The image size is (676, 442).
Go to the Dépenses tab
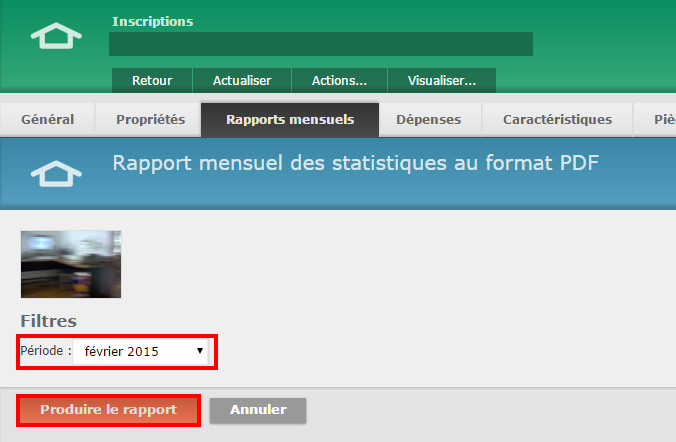tap(428, 120)
